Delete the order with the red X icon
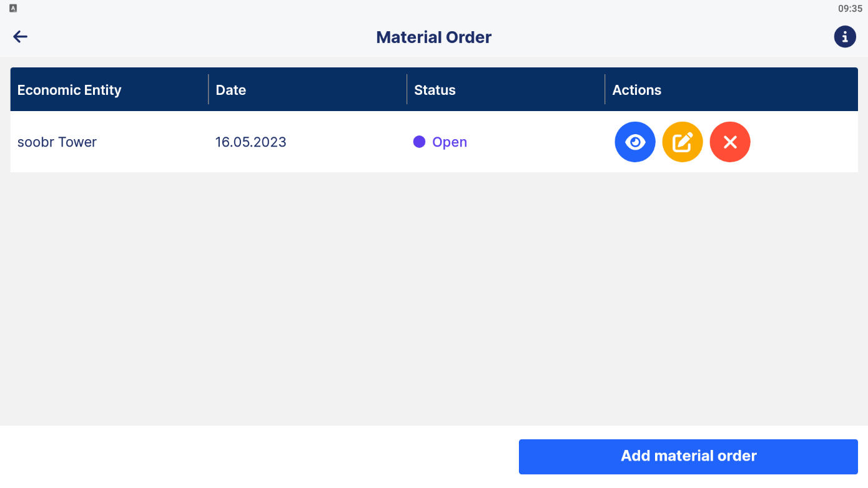868x488 pixels. 730,142
